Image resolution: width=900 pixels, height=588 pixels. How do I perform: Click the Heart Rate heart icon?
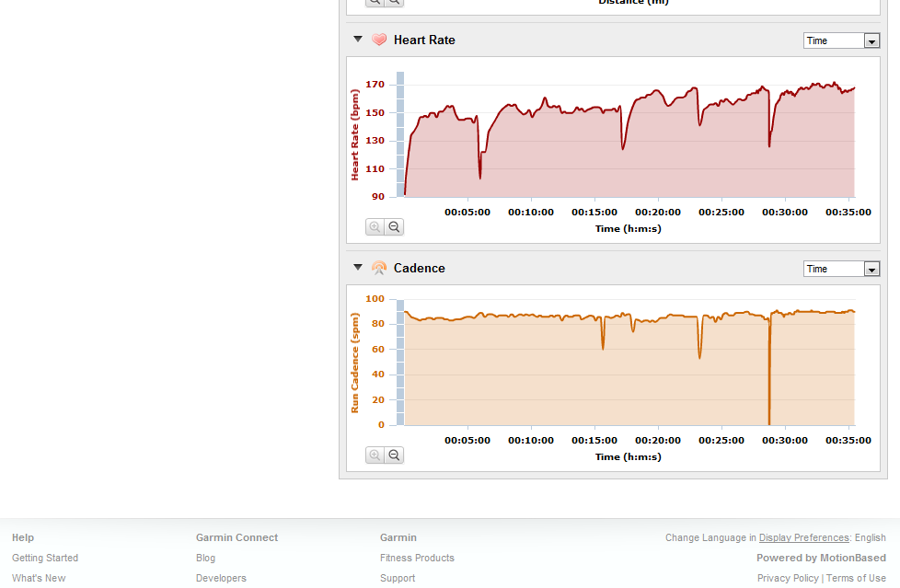379,40
